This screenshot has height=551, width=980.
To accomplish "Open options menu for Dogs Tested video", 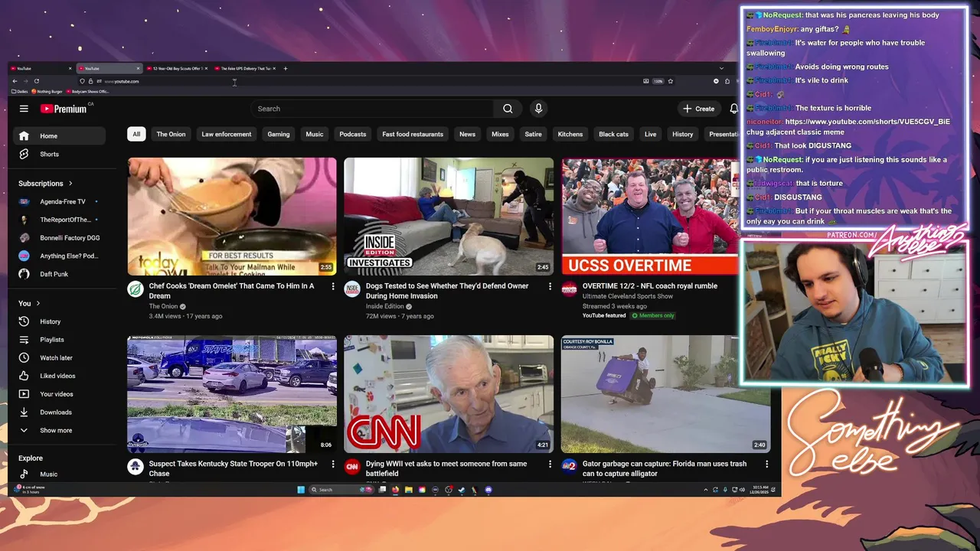I will pos(550,286).
